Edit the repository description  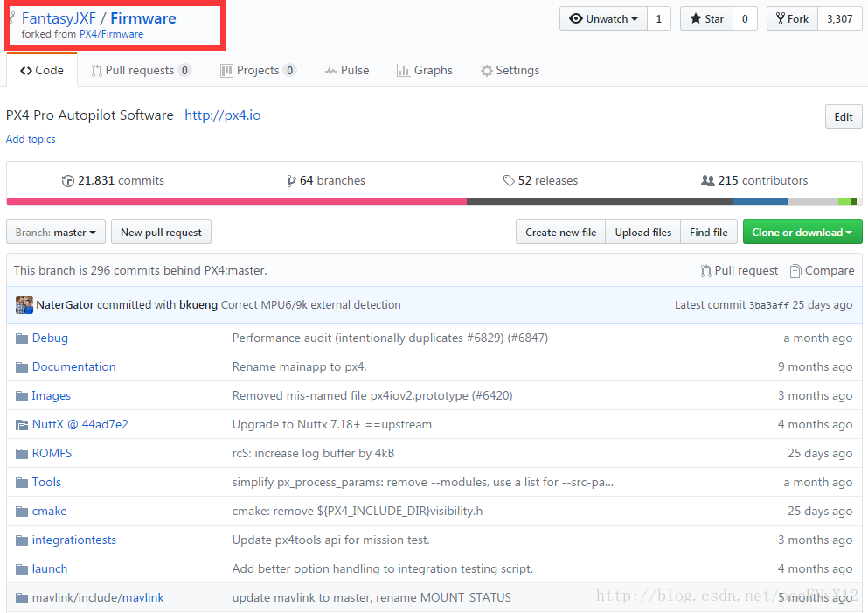coord(844,117)
